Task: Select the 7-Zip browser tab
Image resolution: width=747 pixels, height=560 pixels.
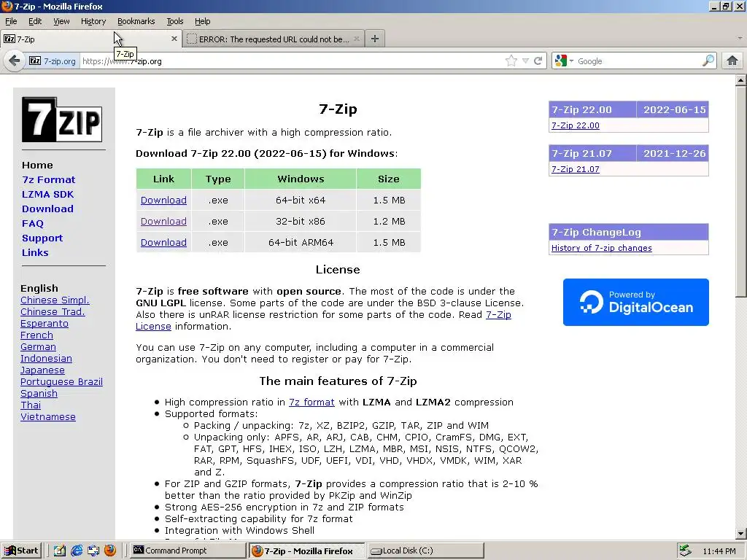Action: click(91, 39)
